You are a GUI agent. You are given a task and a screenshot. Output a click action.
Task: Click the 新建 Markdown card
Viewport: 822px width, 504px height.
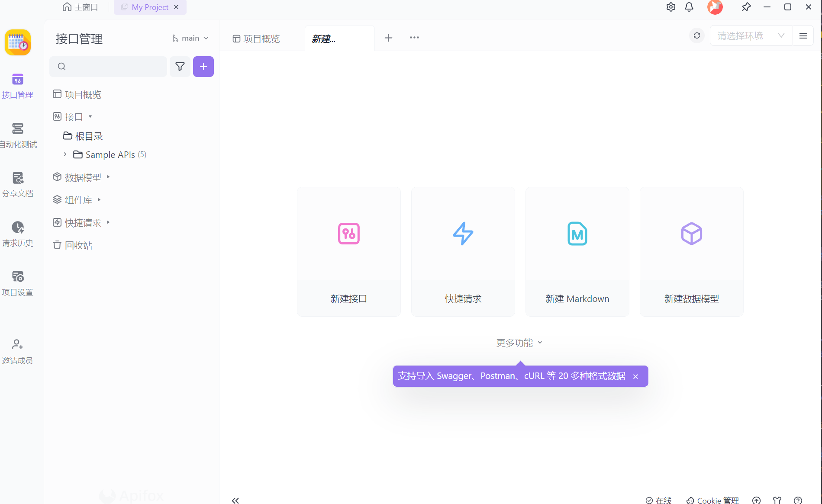point(577,252)
